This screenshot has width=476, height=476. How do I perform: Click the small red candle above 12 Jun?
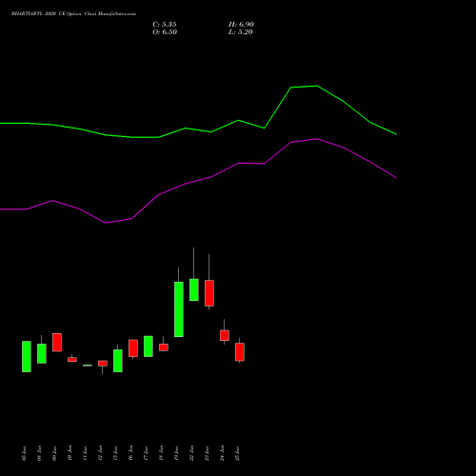[103, 364]
